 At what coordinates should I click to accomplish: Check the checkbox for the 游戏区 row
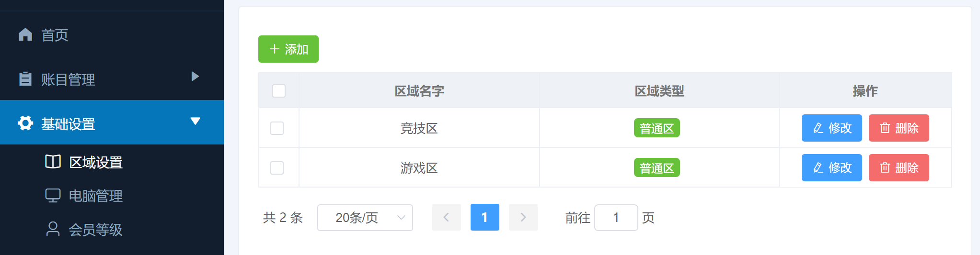pyautogui.click(x=277, y=168)
